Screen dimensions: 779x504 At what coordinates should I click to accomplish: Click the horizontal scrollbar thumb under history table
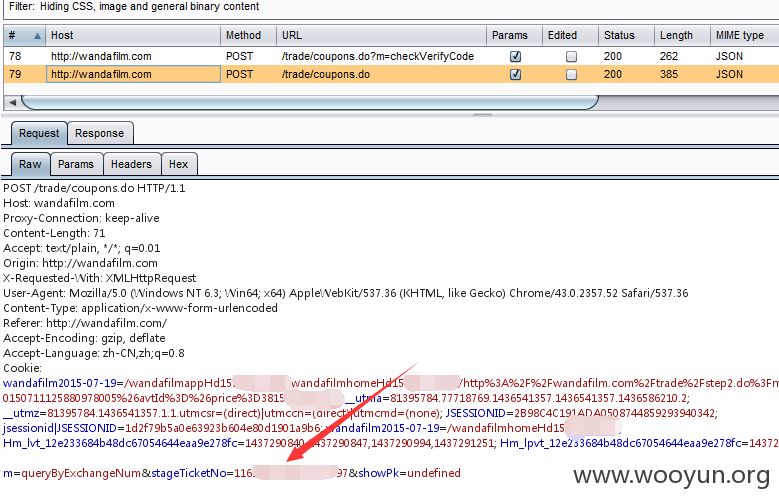click(x=310, y=102)
